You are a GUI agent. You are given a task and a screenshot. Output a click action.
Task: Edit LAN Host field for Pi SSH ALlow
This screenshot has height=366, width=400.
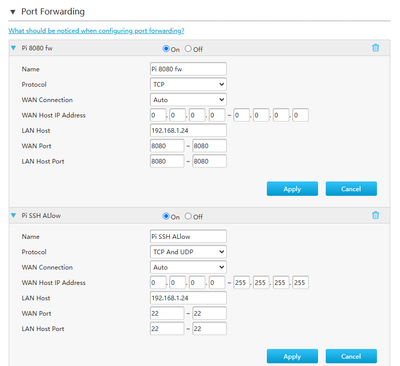coord(188,298)
